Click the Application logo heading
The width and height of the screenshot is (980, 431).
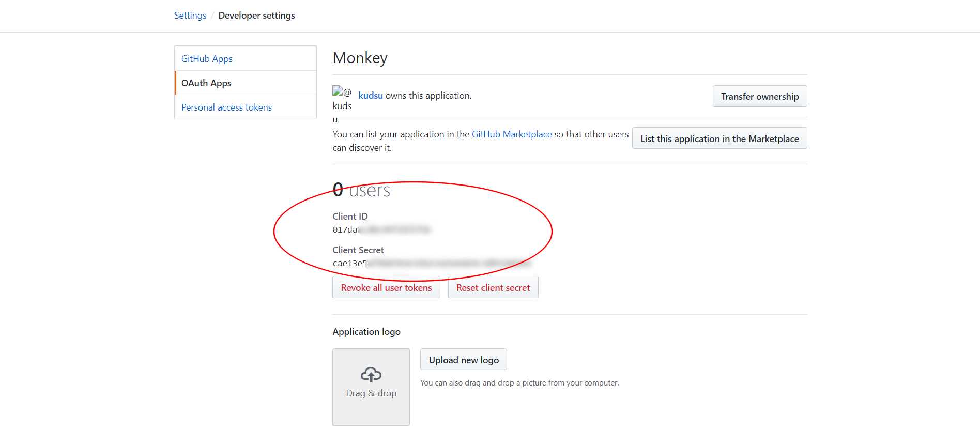pyautogui.click(x=366, y=332)
